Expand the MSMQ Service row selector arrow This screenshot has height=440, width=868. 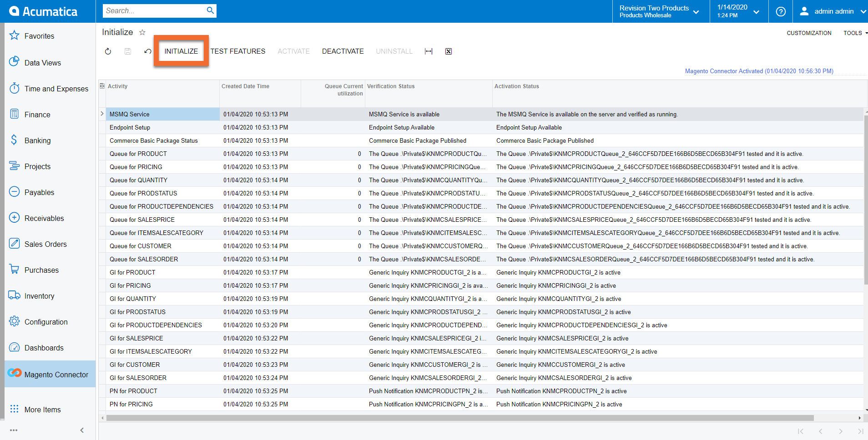[x=102, y=114]
